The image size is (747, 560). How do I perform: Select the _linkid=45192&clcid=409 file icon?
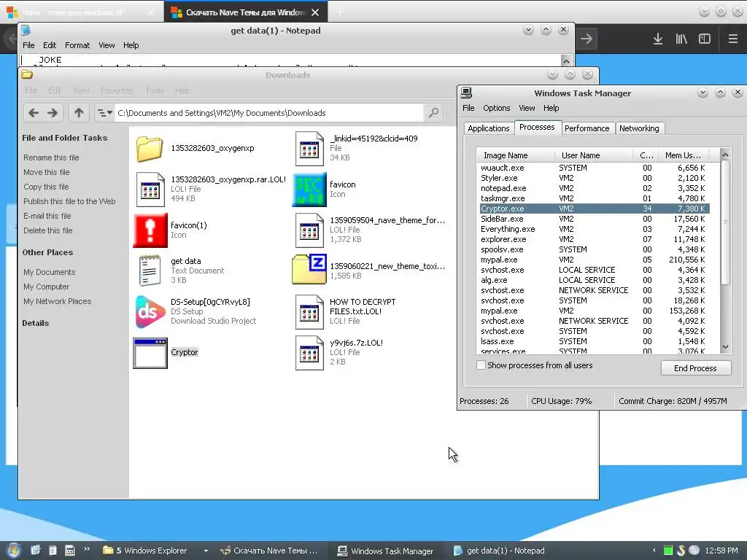[309, 149]
